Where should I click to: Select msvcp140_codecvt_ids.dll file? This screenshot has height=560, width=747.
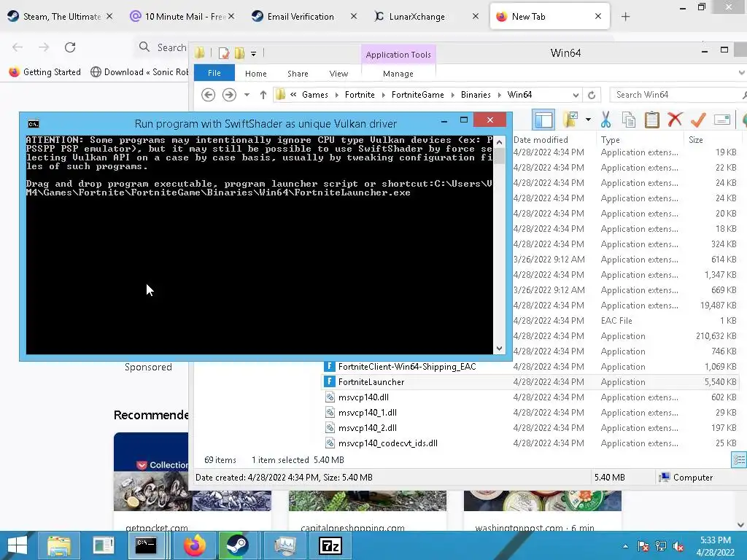(388, 443)
